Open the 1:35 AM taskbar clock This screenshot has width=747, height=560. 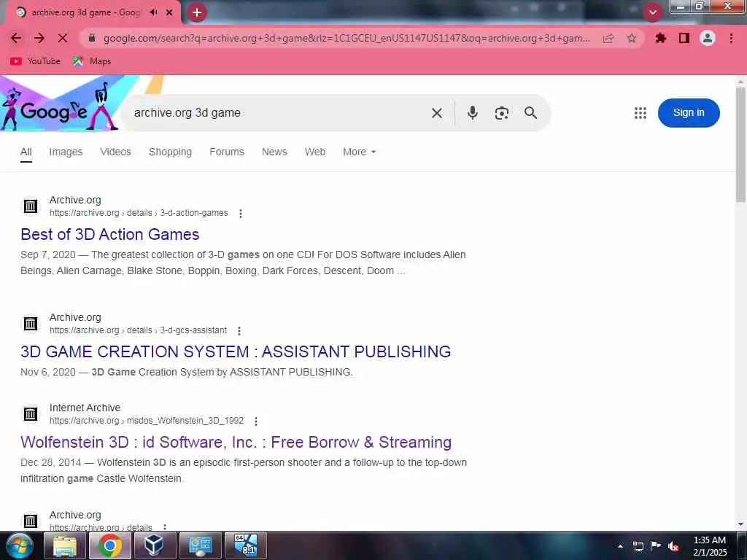(710, 546)
